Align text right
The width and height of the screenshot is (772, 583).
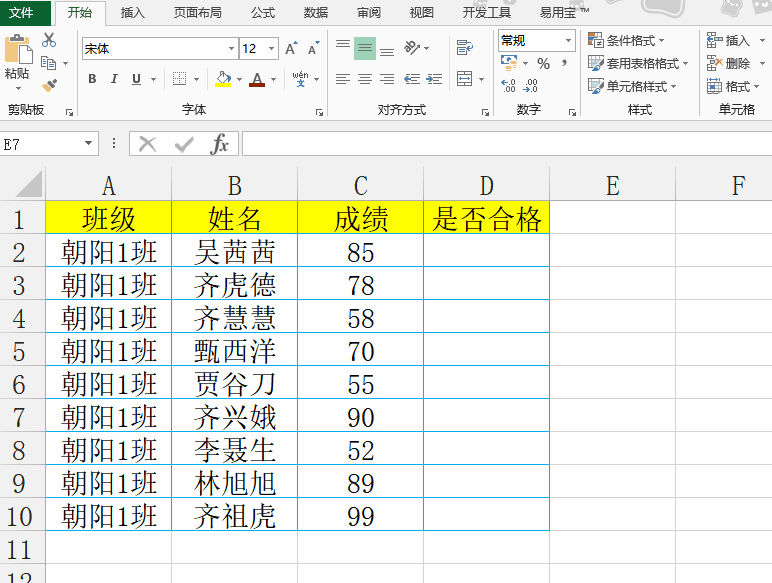click(x=387, y=79)
